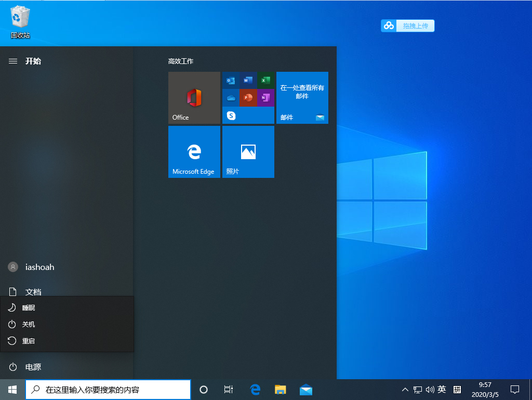Click the taskbar search box
This screenshot has height=400, width=532.
(x=108, y=389)
